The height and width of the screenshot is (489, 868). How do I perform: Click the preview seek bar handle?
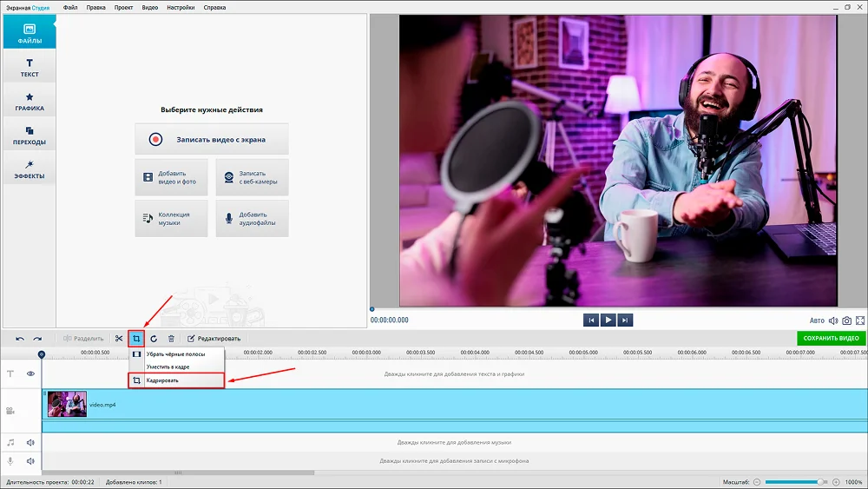pyautogui.click(x=372, y=309)
